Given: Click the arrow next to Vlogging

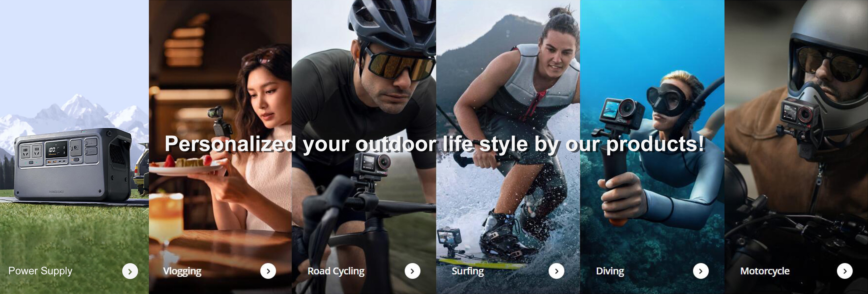Looking at the screenshot, I should (268, 271).
